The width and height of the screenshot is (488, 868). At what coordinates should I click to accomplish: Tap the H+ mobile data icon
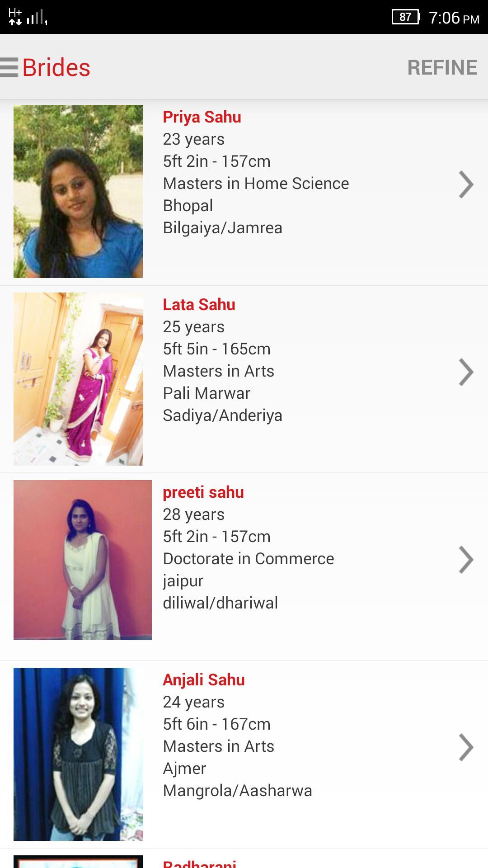pyautogui.click(x=15, y=17)
